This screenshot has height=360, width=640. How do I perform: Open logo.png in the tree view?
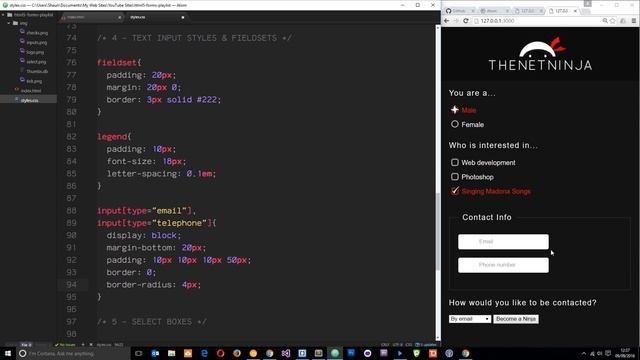35,52
